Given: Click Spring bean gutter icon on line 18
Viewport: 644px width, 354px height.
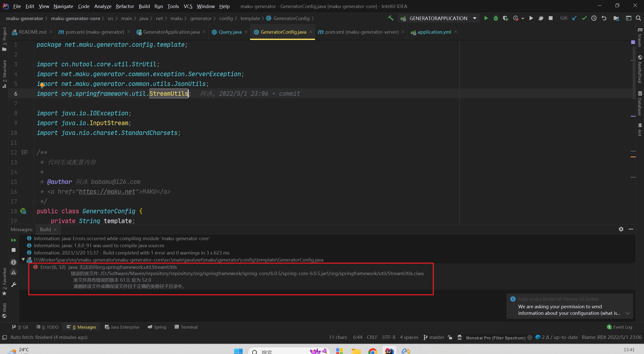Looking at the screenshot, I should (x=23, y=211).
